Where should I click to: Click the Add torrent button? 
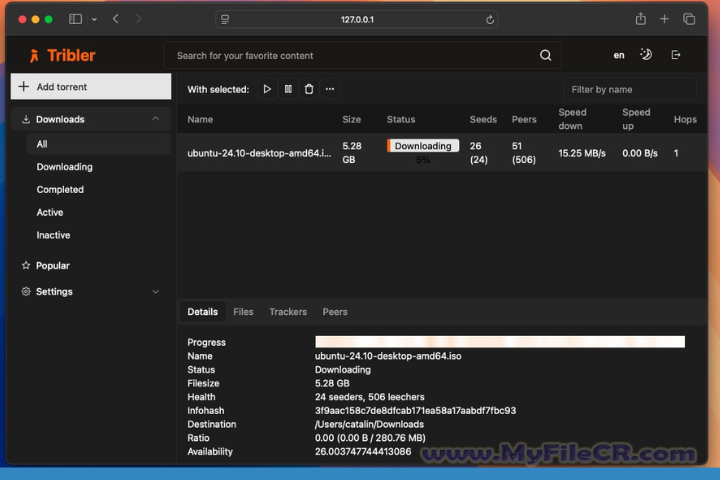91,86
